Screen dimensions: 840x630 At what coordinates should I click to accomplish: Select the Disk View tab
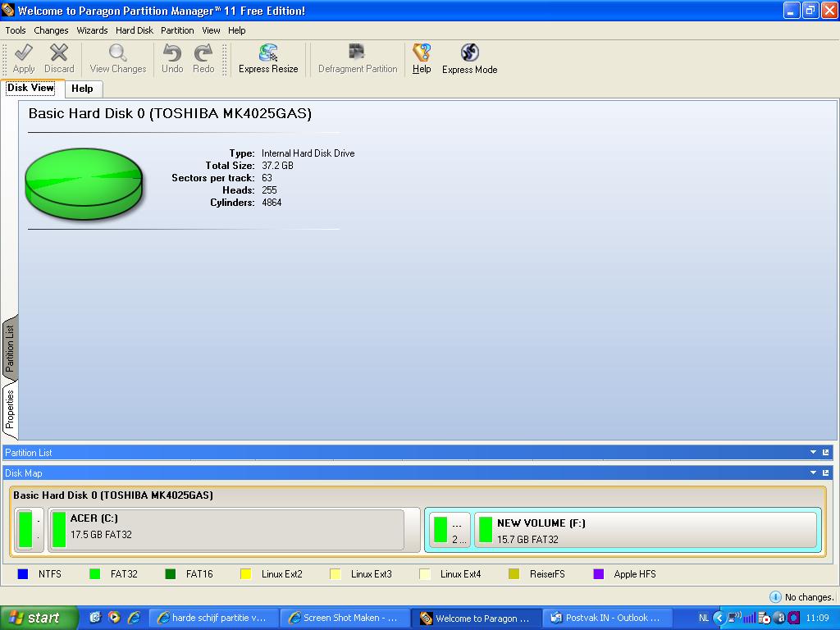(x=31, y=88)
